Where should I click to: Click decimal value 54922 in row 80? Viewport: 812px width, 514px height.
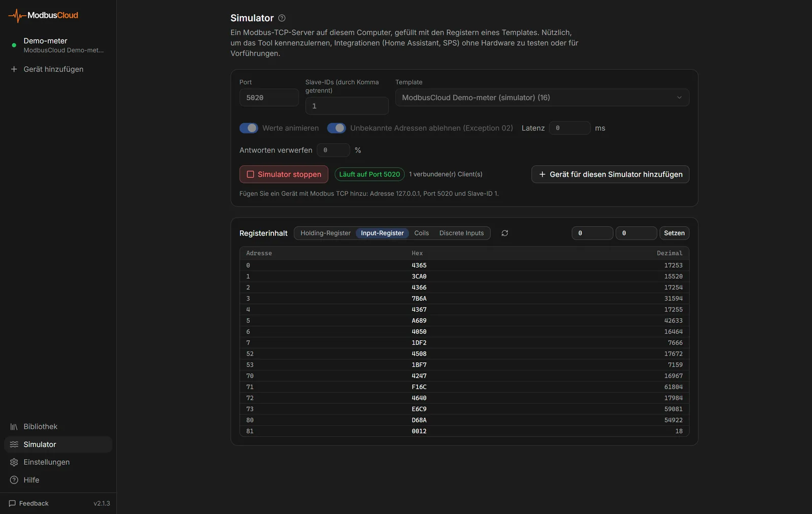tap(673, 420)
